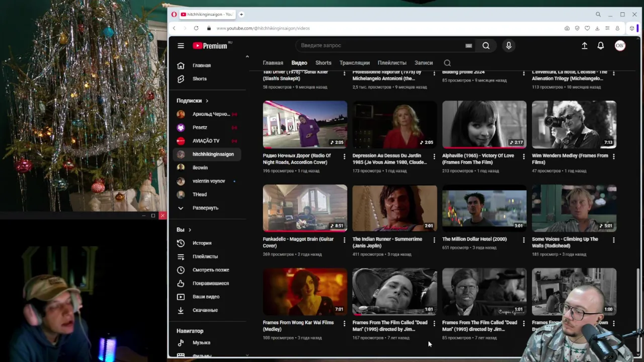Open the Записи tab
Image resolution: width=644 pixels, height=362 pixels.
pos(424,63)
